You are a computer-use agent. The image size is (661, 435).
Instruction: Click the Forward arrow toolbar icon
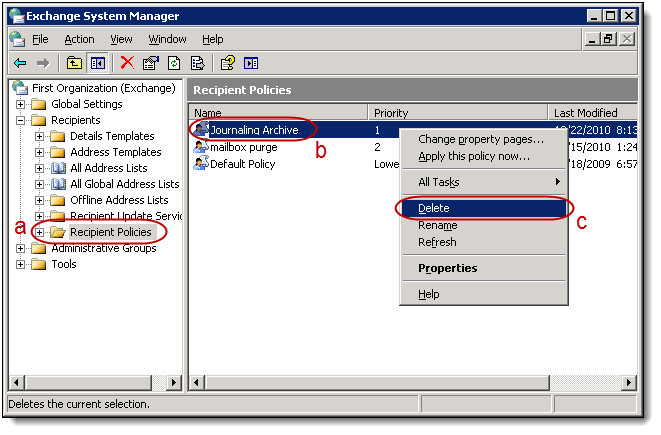point(43,64)
